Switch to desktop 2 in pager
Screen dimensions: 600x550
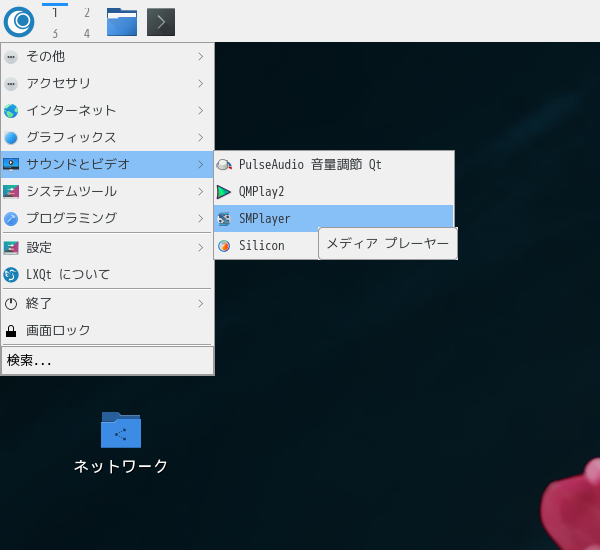(87, 13)
